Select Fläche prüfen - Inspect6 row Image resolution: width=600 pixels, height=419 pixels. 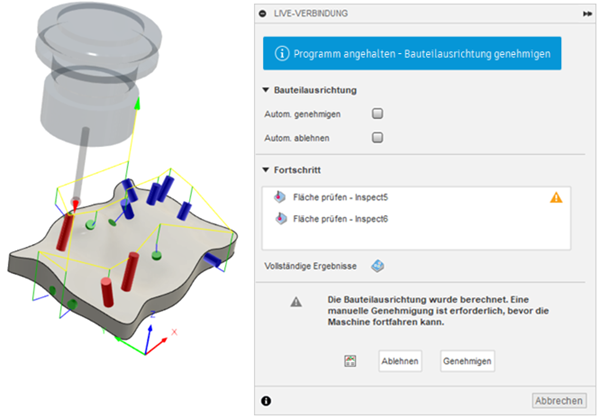416,219
